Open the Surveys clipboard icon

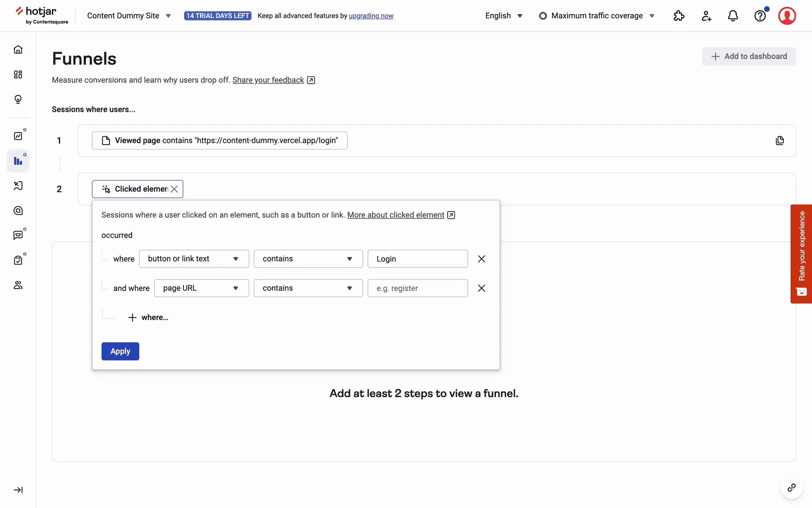tap(18, 260)
